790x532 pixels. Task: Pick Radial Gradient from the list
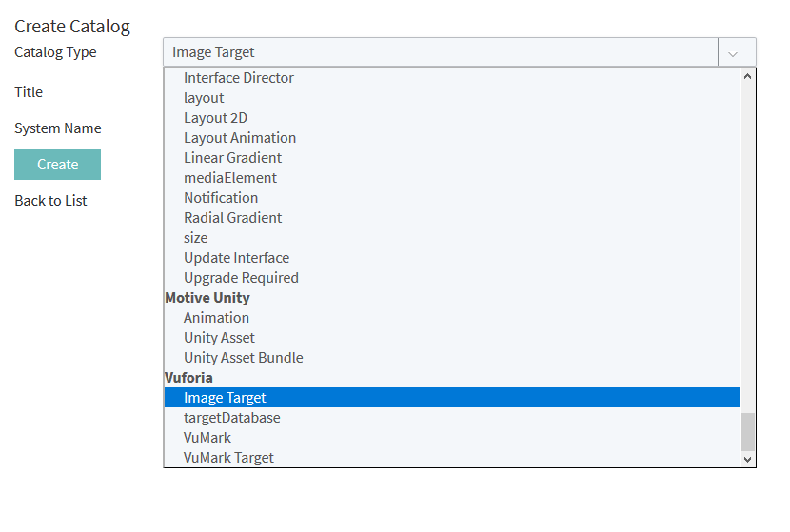click(x=232, y=218)
